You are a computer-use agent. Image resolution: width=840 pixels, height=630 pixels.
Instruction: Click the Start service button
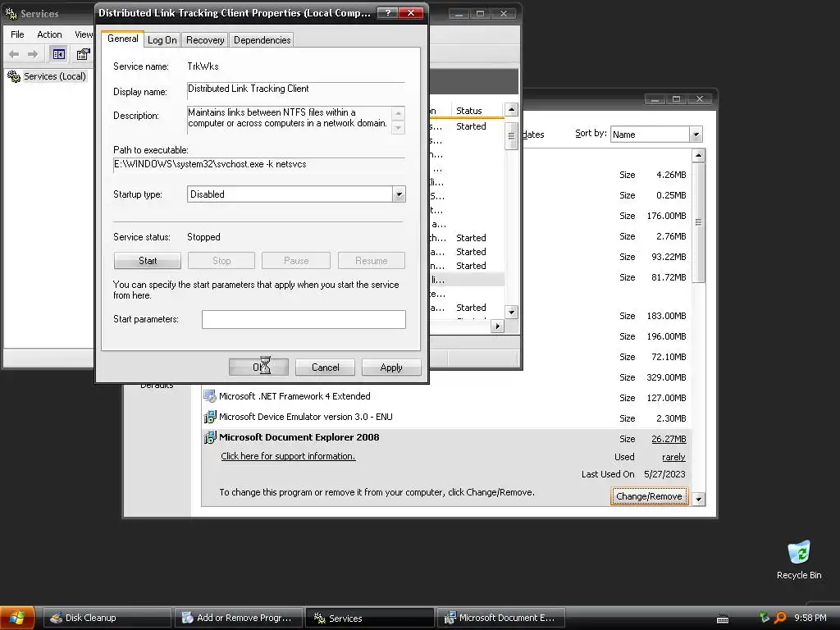[x=148, y=261]
